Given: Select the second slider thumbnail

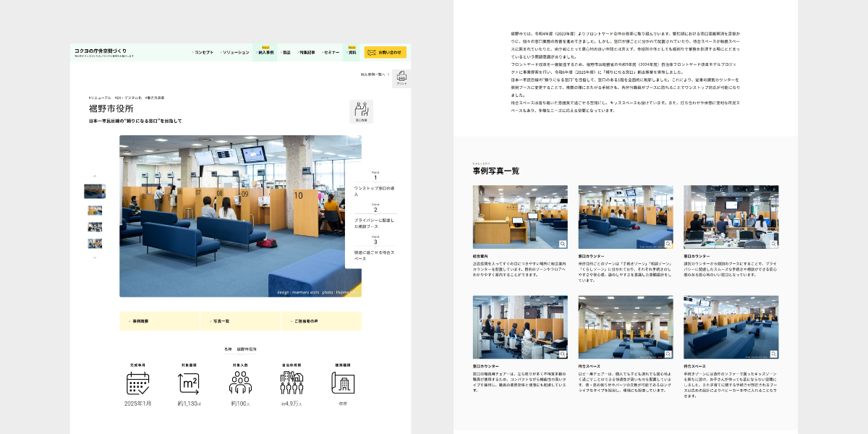Looking at the screenshot, I should pos(95,210).
